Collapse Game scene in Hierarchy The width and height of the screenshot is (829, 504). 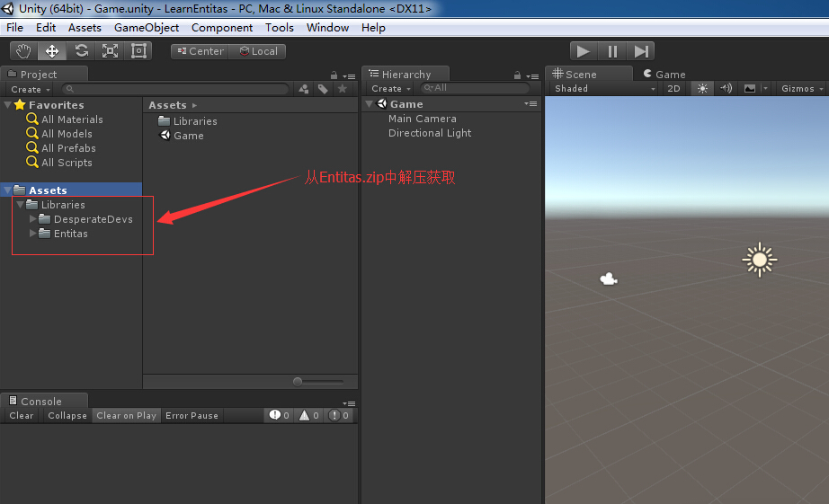click(369, 103)
